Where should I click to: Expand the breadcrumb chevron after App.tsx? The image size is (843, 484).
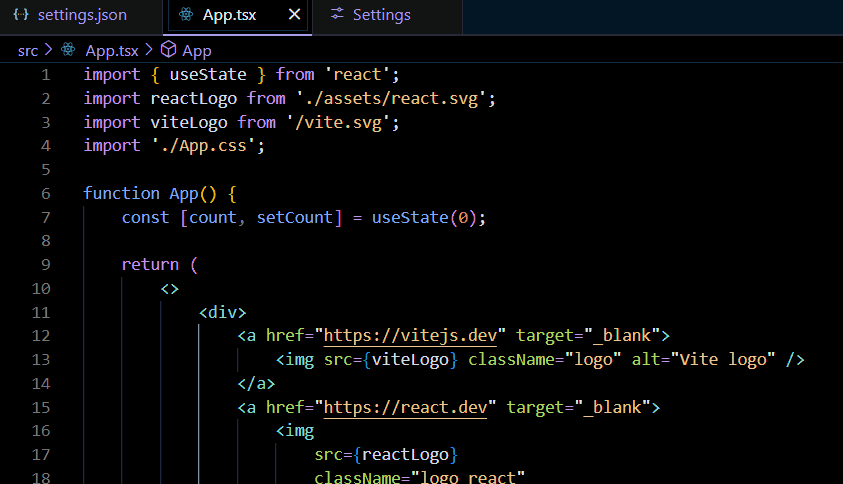[x=149, y=49]
